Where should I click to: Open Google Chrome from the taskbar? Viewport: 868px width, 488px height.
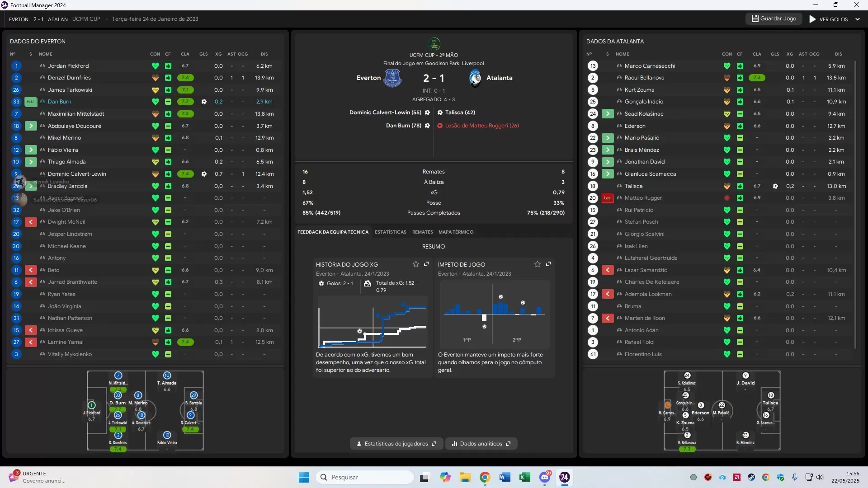(485, 477)
